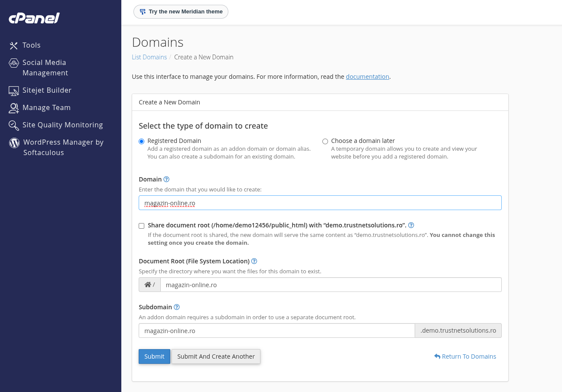
Task: Try the new Meridian theme
Action: [x=181, y=12]
